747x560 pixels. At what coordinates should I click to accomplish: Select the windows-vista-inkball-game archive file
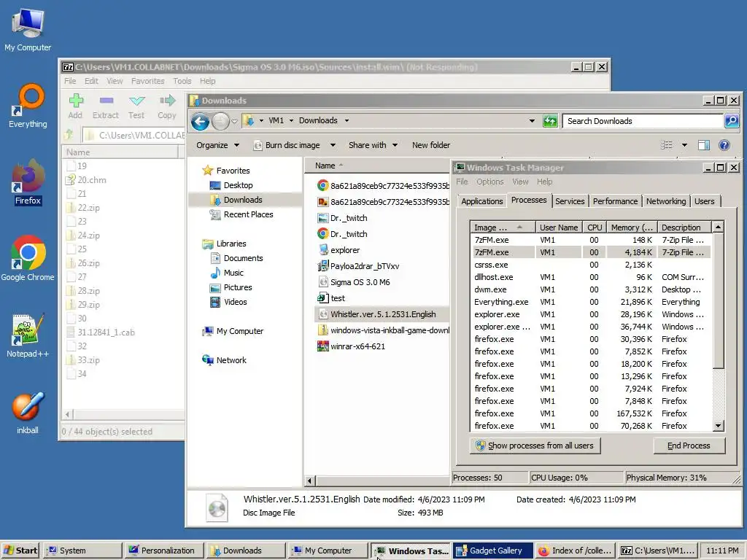[384, 330]
